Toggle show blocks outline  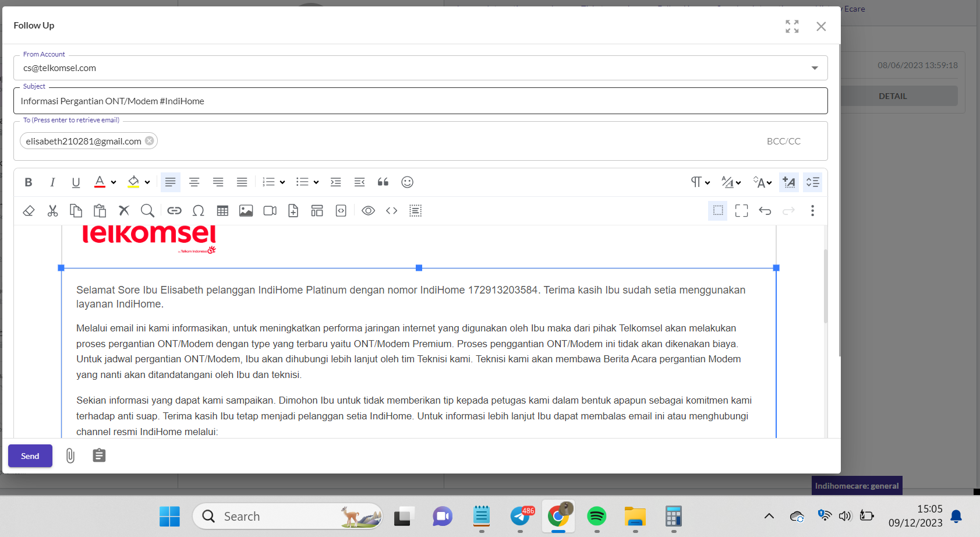718,211
